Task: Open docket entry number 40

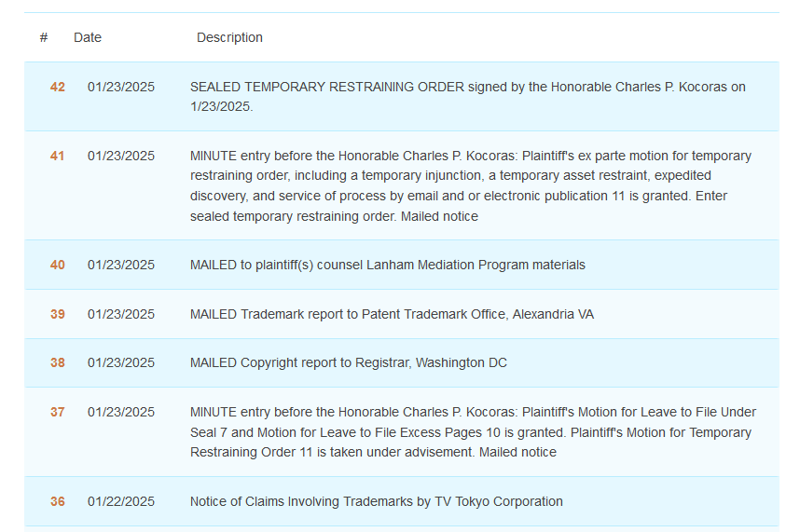Action: [58, 265]
